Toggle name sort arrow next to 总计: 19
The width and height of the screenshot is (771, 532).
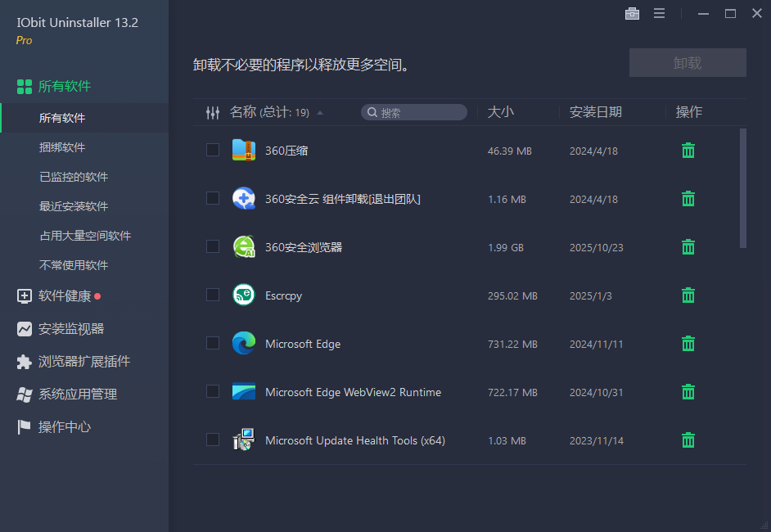320,113
